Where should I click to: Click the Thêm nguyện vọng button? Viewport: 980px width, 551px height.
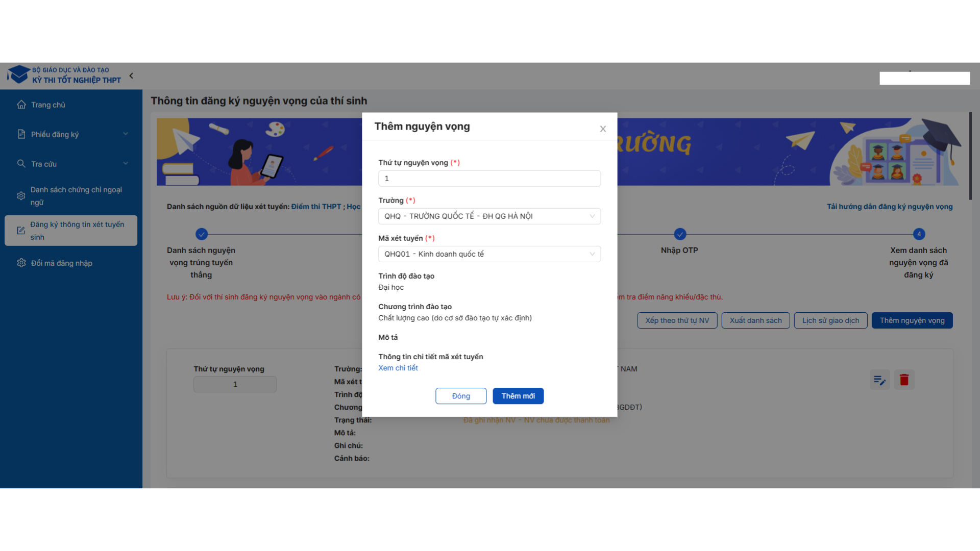[x=912, y=320]
